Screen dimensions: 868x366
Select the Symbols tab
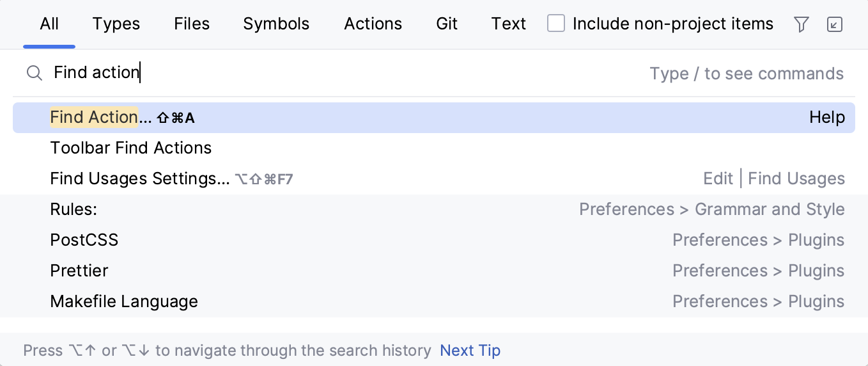click(x=276, y=24)
